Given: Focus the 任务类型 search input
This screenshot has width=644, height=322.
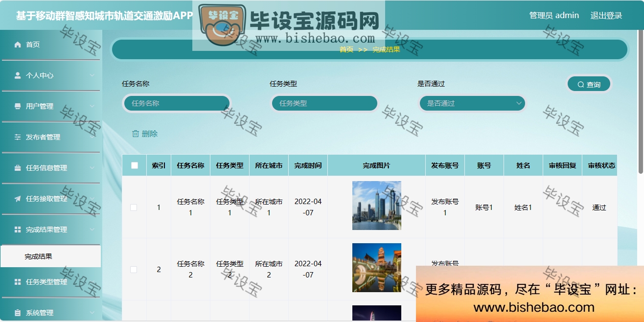Looking at the screenshot, I should pyautogui.click(x=324, y=103).
